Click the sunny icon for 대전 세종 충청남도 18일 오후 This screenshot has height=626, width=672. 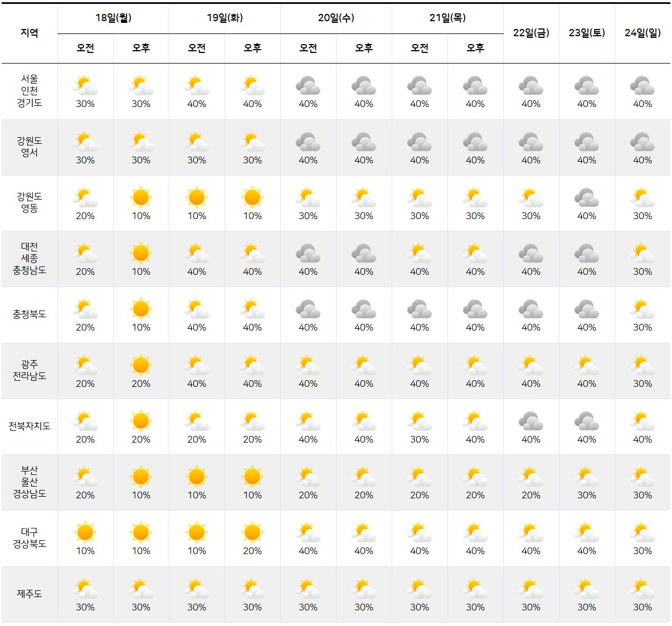141,253
